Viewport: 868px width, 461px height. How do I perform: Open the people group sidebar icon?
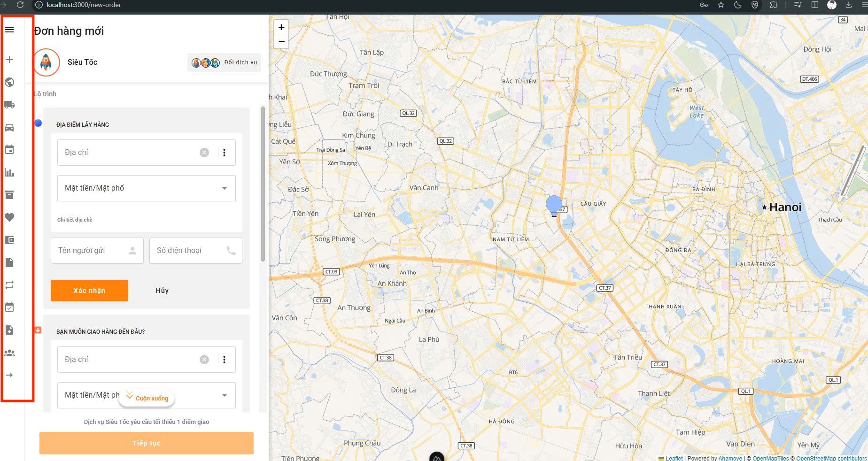click(9, 353)
